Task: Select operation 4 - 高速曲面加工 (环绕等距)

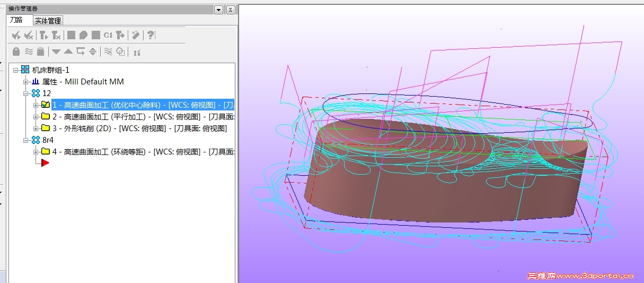Action: [x=143, y=152]
